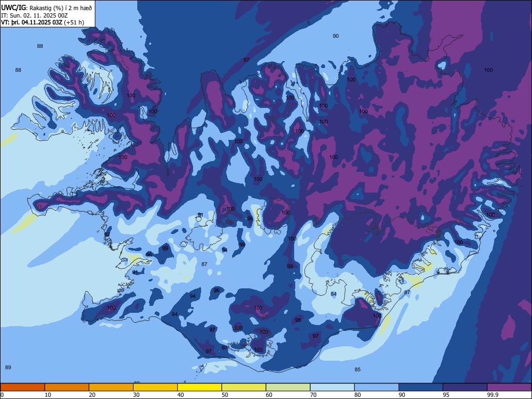The height and width of the screenshot is (399, 532).
Task: Click the 0–10 dark orange legend swatch
Action: (x=22, y=387)
